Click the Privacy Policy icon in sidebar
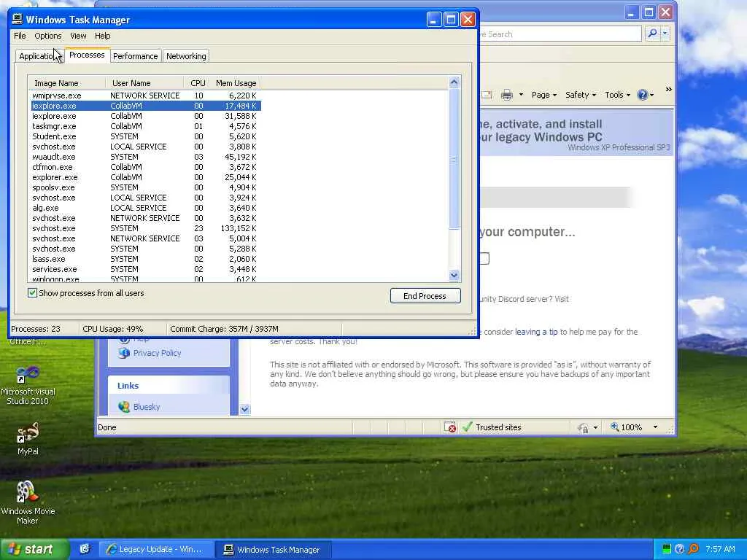Image resolution: width=747 pixels, height=560 pixels. pyautogui.click(x=124, y=353)
